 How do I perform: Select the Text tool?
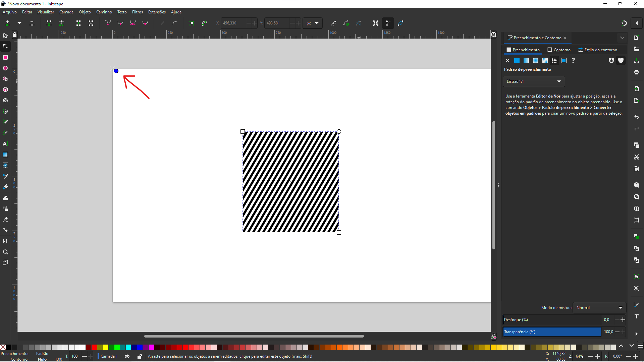click(5, 144)
